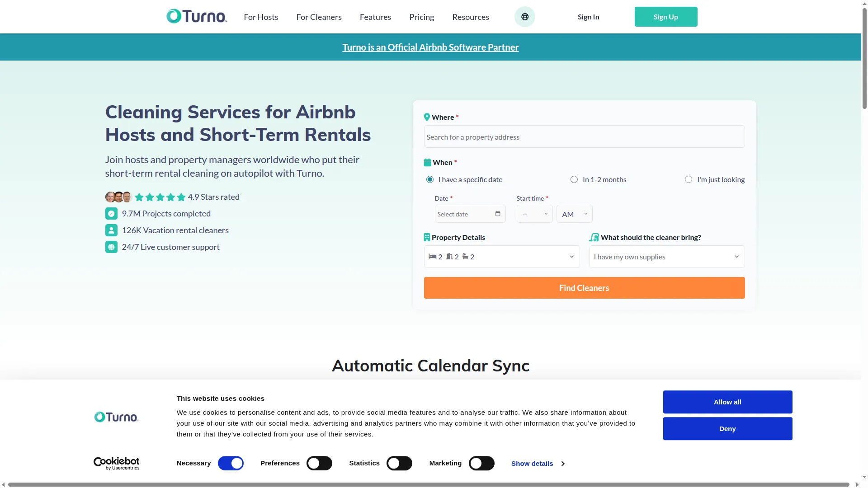Click Allow all cookies
Image resolution: width=868 pixels, height=488 pixels.
coord(727,402)
